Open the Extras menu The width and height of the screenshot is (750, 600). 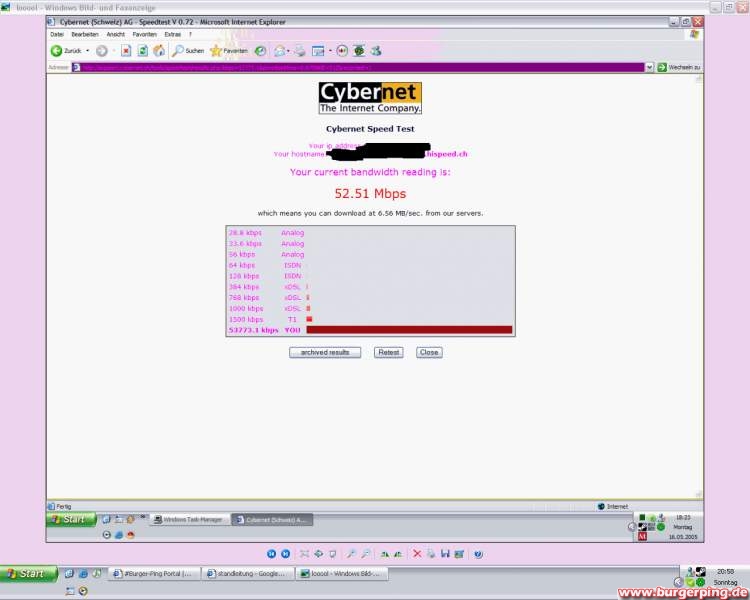pos(173,34)
